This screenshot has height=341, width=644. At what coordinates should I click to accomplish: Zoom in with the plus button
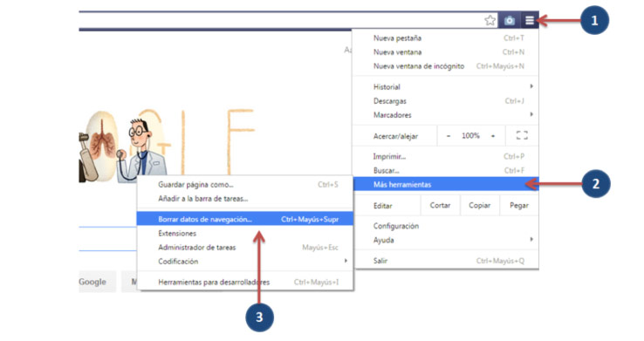[493, 136]
